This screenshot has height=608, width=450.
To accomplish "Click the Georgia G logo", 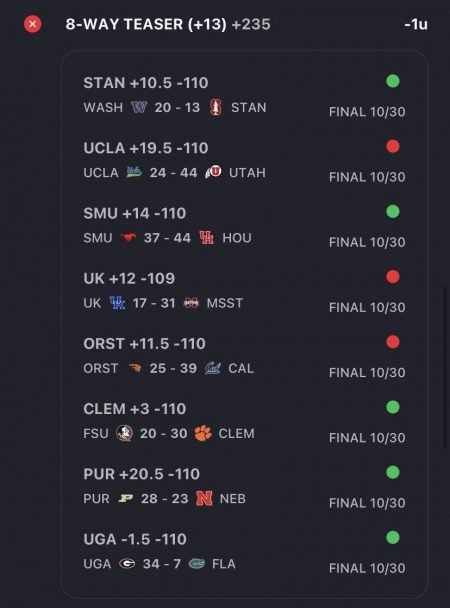I will coord(127,563).
